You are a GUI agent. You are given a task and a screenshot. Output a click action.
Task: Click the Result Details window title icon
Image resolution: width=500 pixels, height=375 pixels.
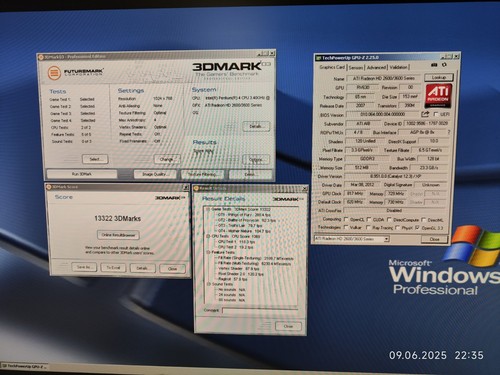click(196, 189)
